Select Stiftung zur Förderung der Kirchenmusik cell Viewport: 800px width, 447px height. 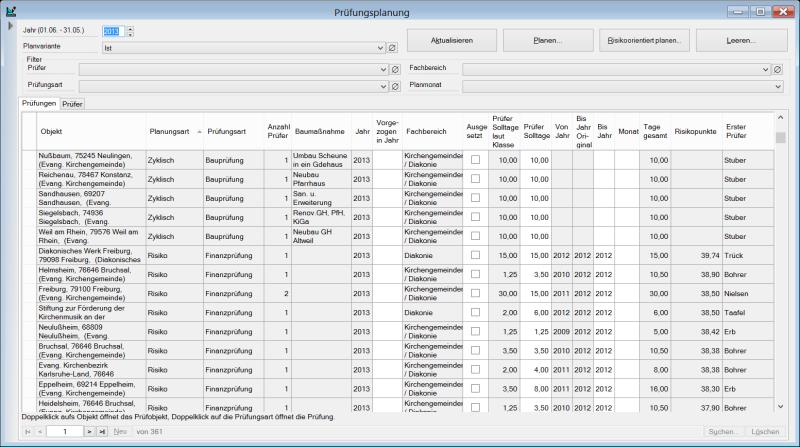click(x=91, y=312)
